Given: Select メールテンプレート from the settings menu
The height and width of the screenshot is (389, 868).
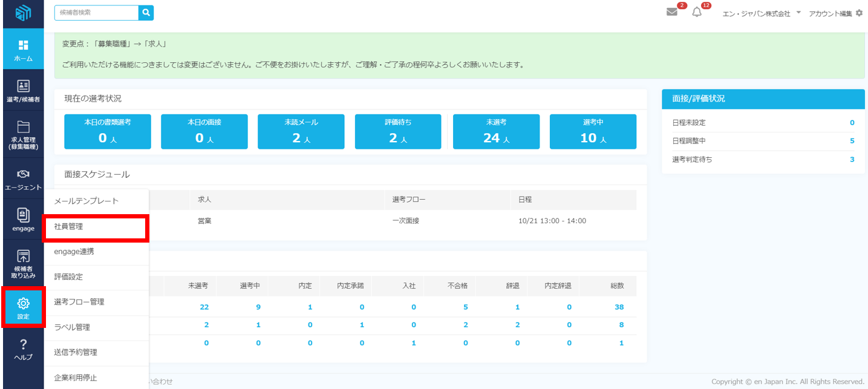Looking at the screenshot, I should (95, 201).
